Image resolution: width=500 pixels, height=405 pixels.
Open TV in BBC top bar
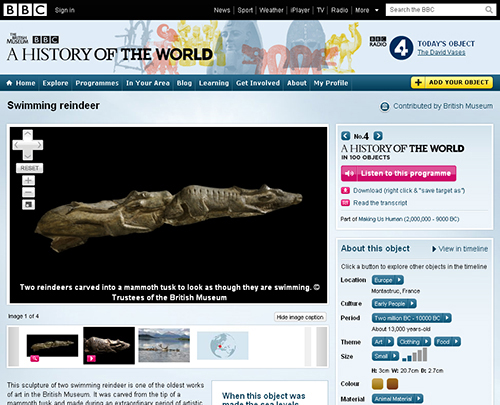click(320, 10)
